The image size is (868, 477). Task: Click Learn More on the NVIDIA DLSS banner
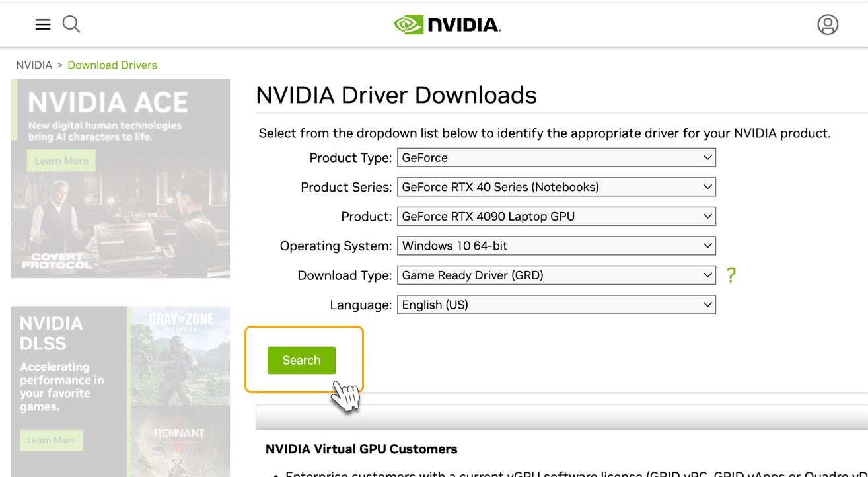point(52,440)
